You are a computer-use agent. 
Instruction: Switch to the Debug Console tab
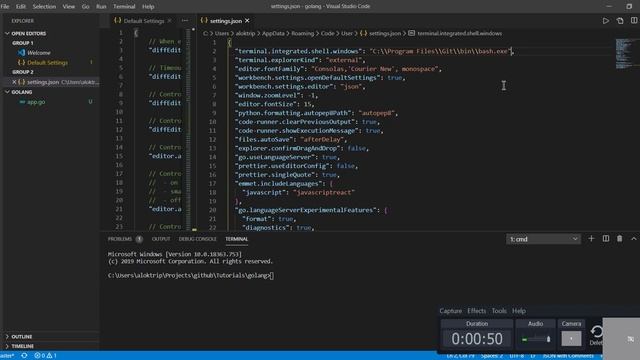click(x=198, y=239)
